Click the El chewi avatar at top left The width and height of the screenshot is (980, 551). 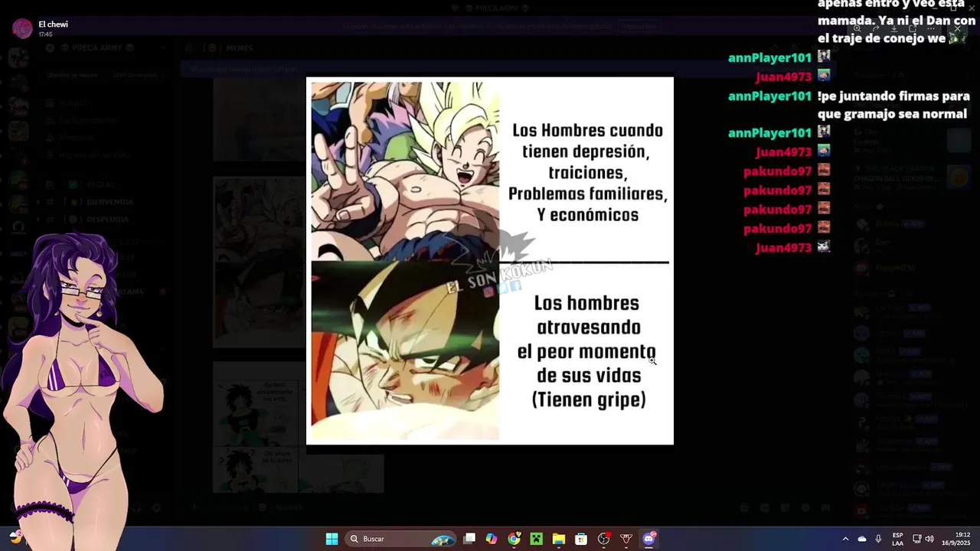22,29
